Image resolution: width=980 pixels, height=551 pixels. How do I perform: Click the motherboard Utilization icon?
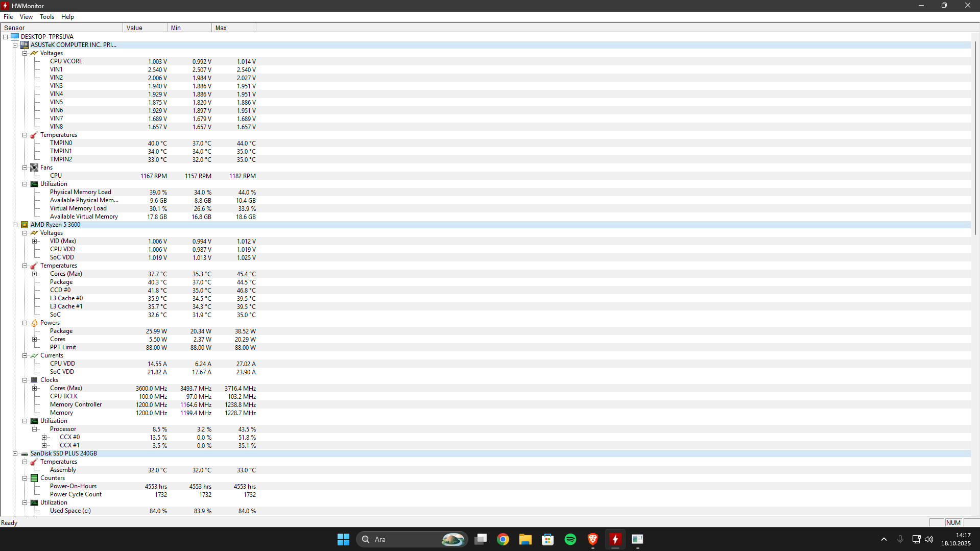(x=34, y=184)
